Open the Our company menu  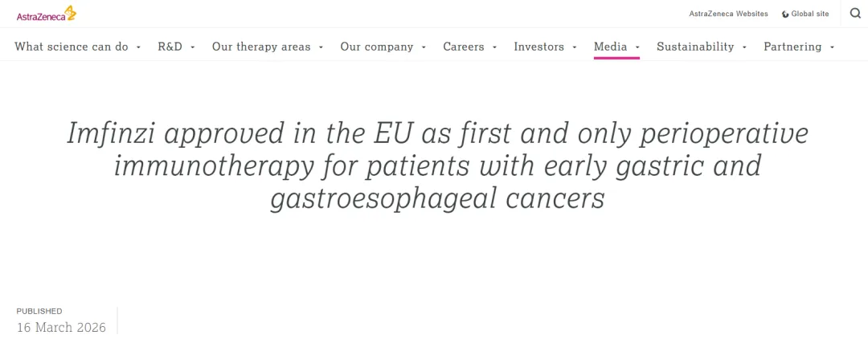[x=376, y=47]
